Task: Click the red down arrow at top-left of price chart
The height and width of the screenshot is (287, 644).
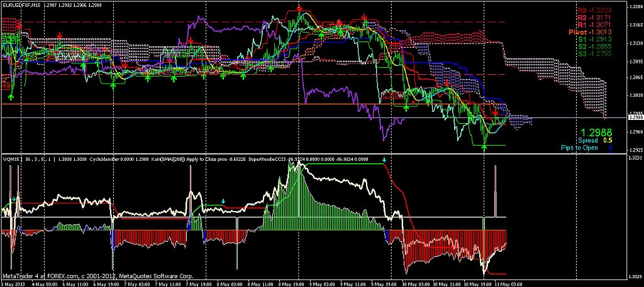Action: pos(19,24)
